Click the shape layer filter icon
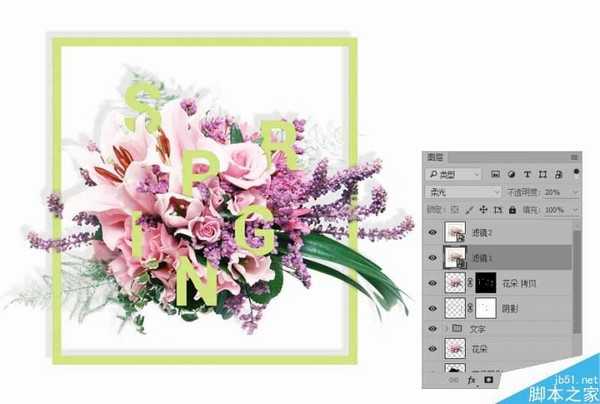 [543, 174]
